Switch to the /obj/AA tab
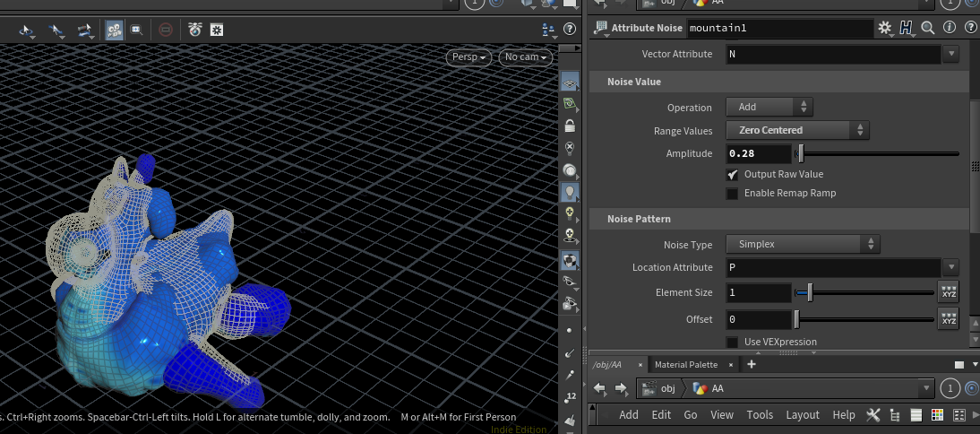 pyautogui.click(x=606, y=365)
